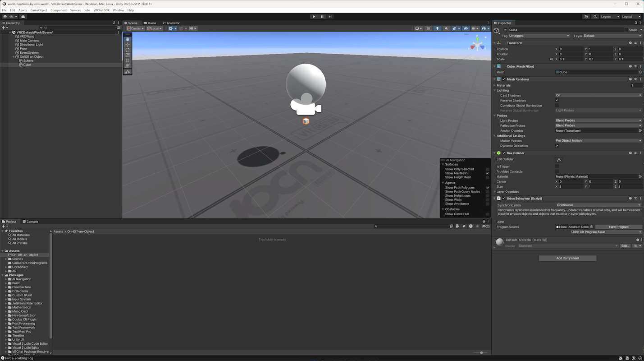Click the New Program button
Image resolution: width=644 pixels, height=361 pixels.
618,227
